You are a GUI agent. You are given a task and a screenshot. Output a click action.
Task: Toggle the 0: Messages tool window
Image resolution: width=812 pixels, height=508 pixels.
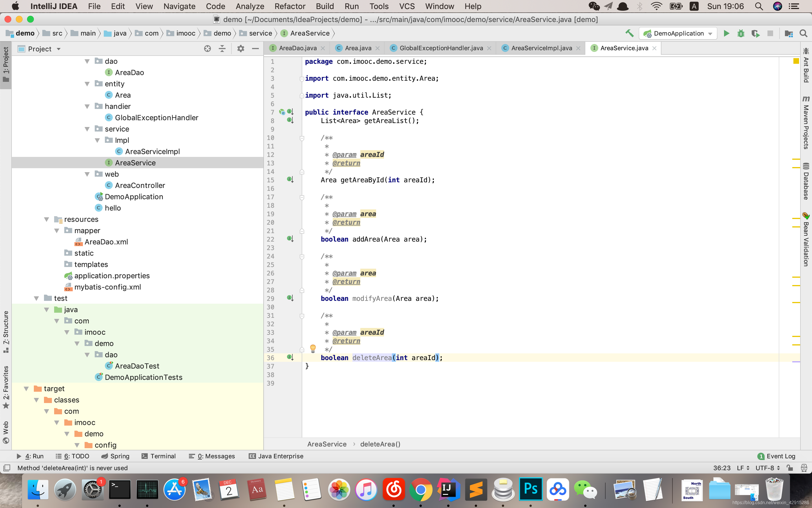(212, 456)
